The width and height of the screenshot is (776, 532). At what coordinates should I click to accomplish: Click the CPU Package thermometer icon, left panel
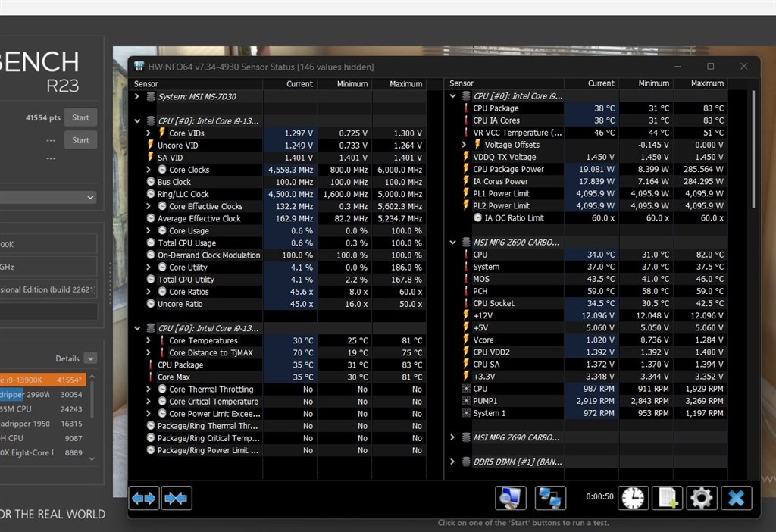(x=151, y=365)
